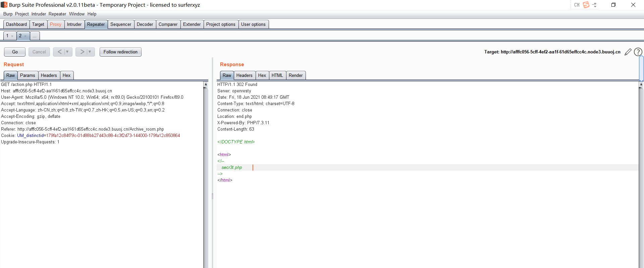Viewport: 644px width, 268px height.
Task: Restore down the Burp Suite window
Action: [x=613, y=5]
